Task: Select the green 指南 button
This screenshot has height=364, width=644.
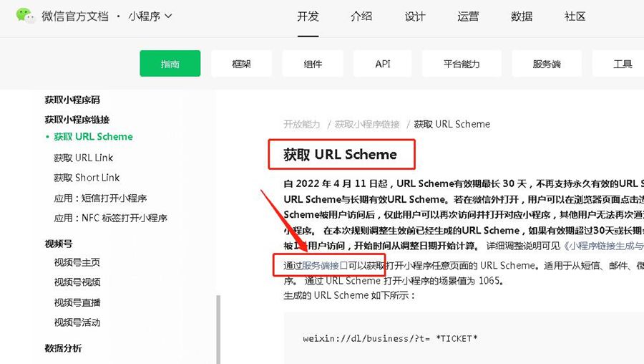Action: (x=170, y=64)
